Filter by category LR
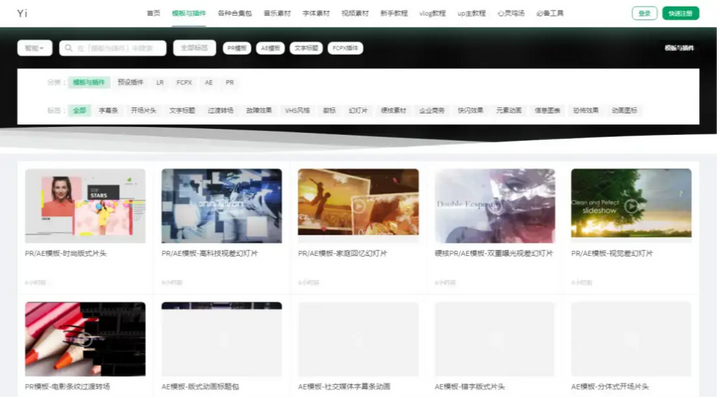The height and width of the screenshot is (398, 720). 160,83
